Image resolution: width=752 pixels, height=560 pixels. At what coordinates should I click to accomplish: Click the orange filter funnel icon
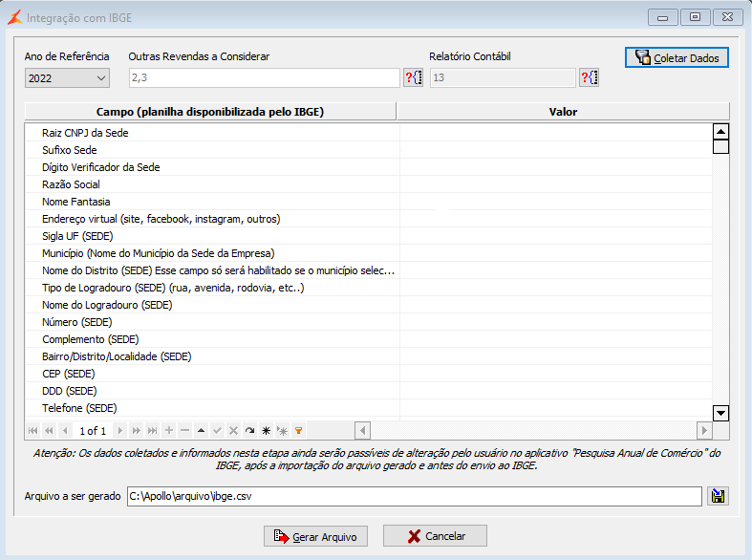298,431
